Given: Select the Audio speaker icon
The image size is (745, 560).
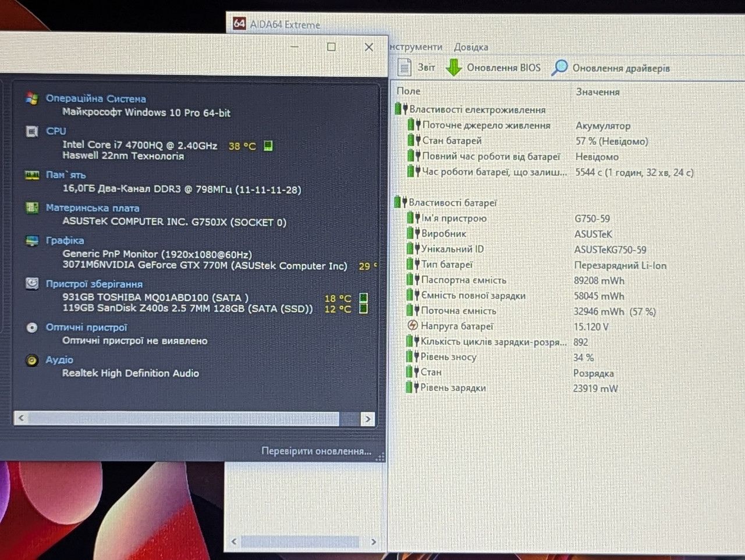Looking at the screenshot, I should pyautogui.click(x=32, y=360).
